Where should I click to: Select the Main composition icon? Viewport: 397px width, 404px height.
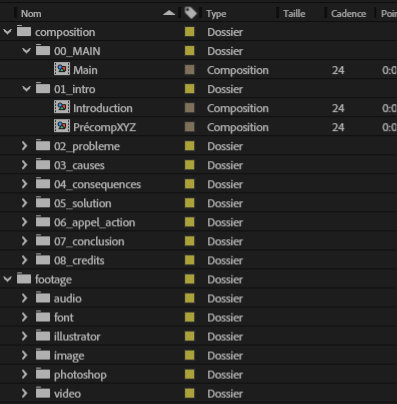pos(62,69)
